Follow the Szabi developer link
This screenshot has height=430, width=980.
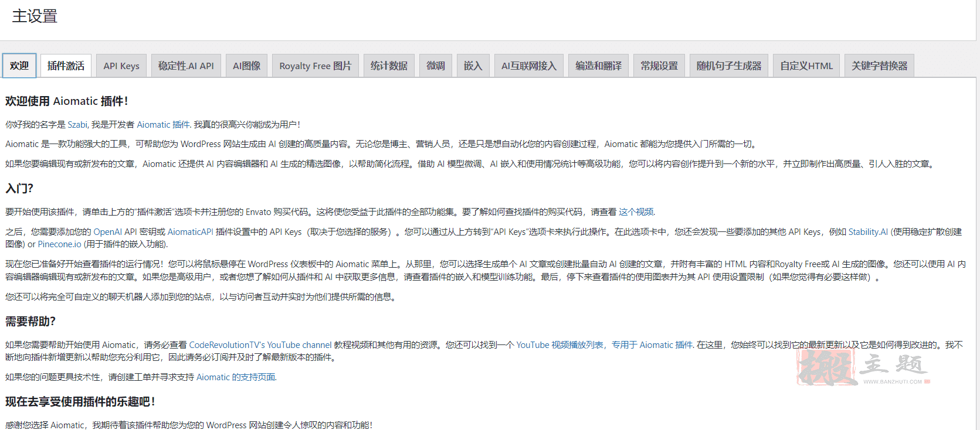(77, 124)
